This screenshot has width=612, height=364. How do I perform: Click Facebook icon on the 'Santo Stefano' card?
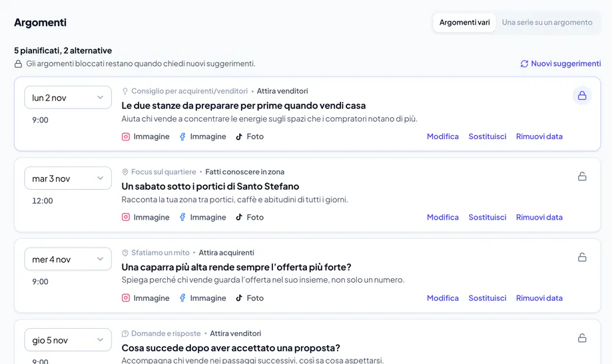click(x=182, y=218)
